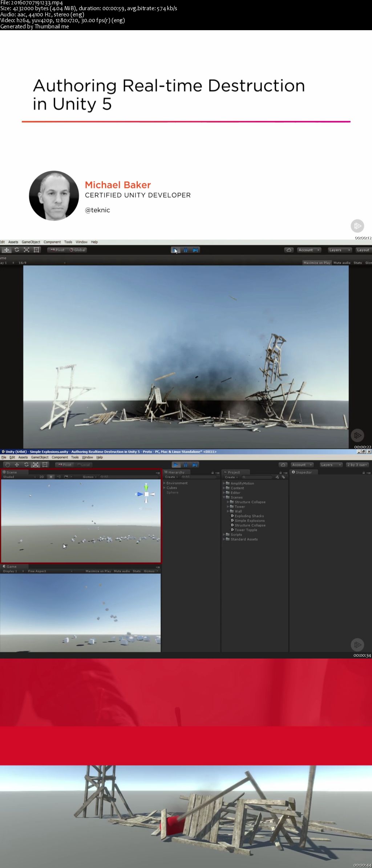The image size is (372, 868).
Task: Toggle Stats in lower Game panel
Action: pos(137,571)
